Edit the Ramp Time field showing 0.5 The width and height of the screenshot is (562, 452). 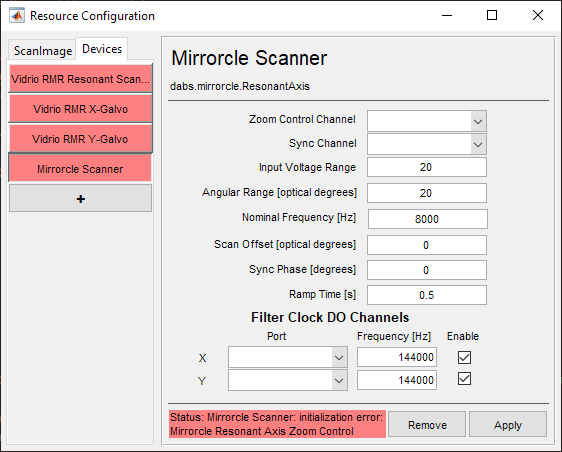click(427, 295)
